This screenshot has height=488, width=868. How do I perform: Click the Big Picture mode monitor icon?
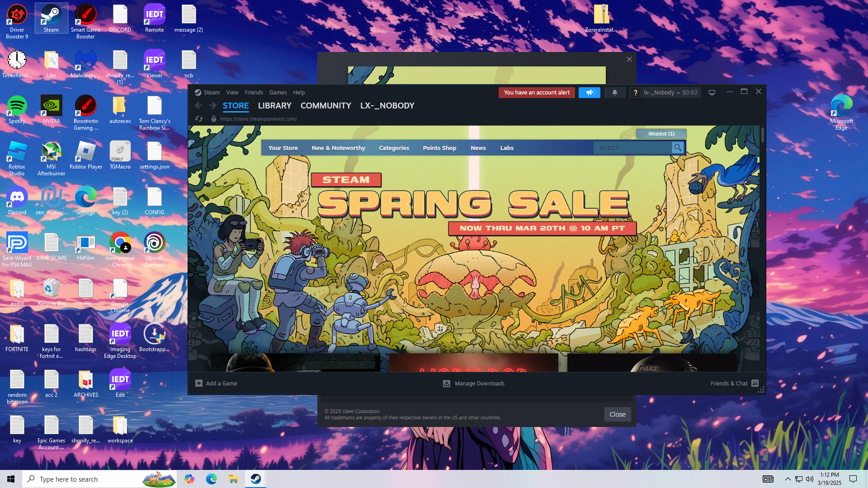[712, 93]
